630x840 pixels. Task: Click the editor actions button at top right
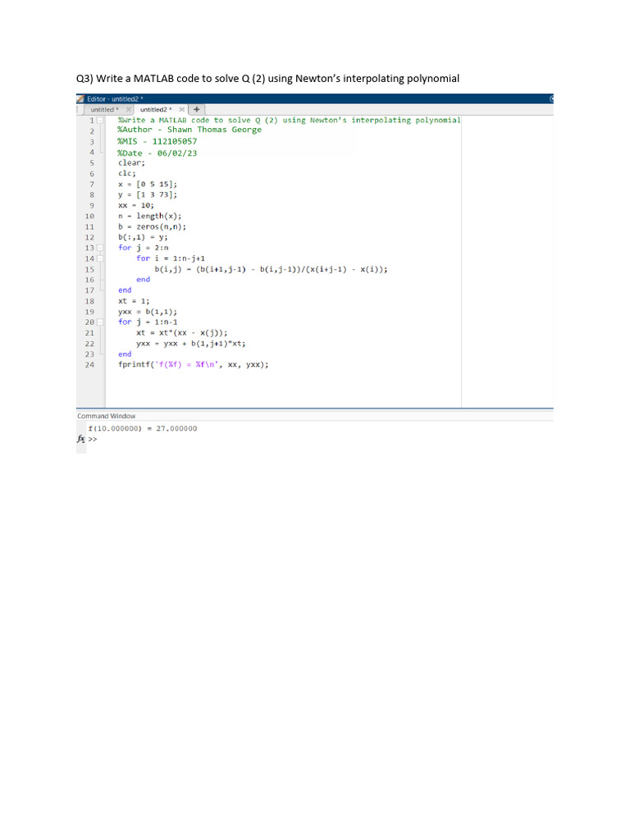coord(551,98)
